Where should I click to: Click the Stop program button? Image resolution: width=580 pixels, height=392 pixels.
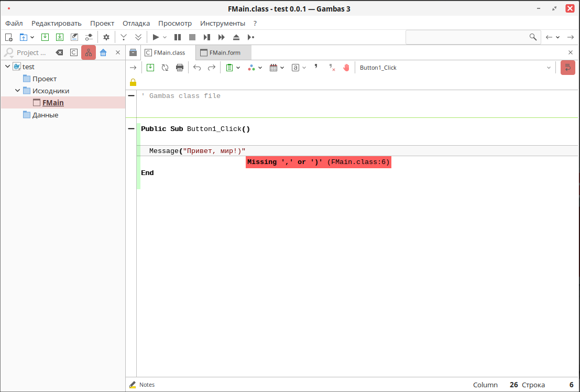pyautogui.click(x=192, y=37)
